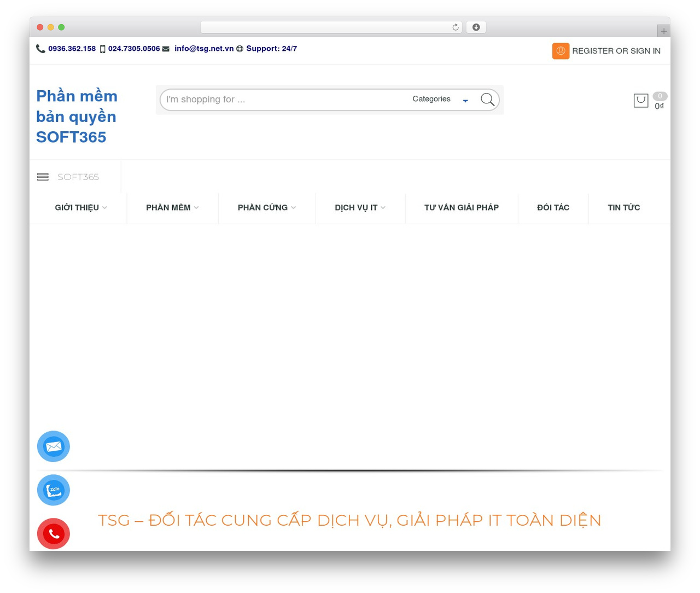Click REGISTER OR SIGN IN link
Image resolution: width=700 pixels, height=593 pixels.
click(616, 51)
